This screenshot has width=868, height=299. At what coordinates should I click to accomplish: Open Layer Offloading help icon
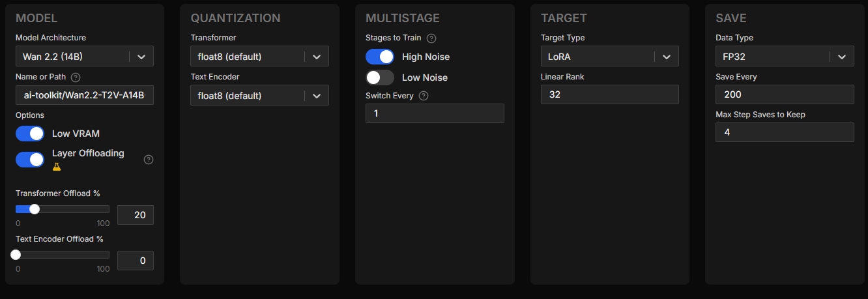[x=149, y=160]
